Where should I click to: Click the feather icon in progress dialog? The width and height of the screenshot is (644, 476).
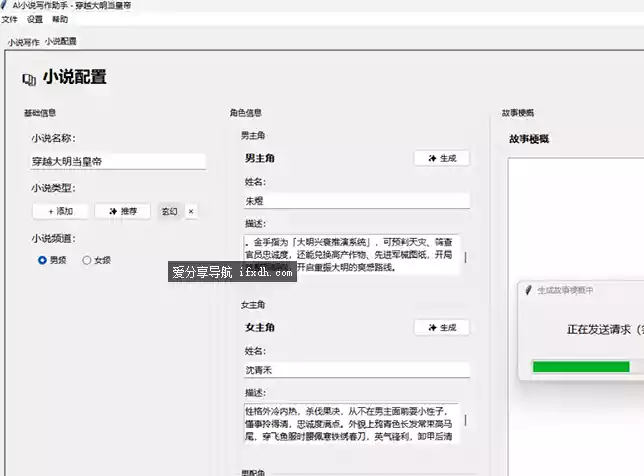pos(529,290)
